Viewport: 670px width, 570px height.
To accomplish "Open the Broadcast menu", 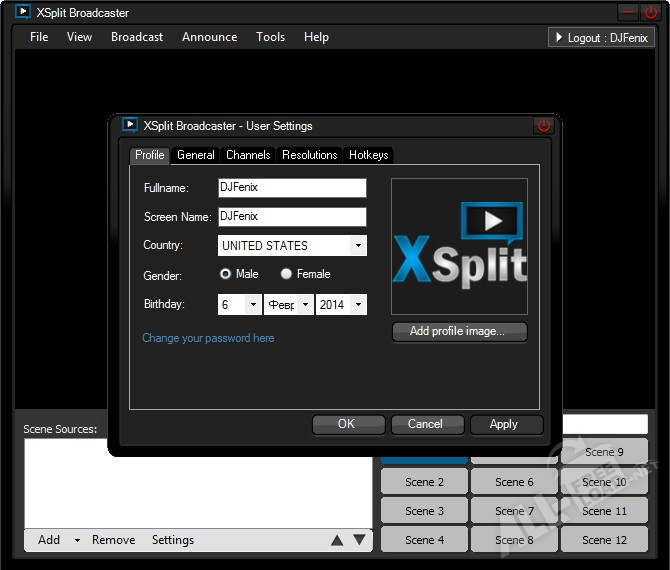I will click(x=137, y=37).
